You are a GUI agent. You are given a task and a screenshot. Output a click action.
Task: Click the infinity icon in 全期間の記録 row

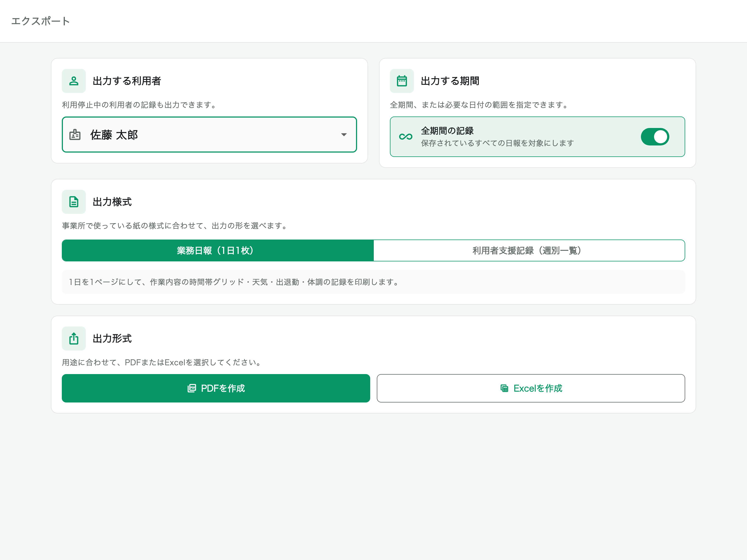click(405, 137)
